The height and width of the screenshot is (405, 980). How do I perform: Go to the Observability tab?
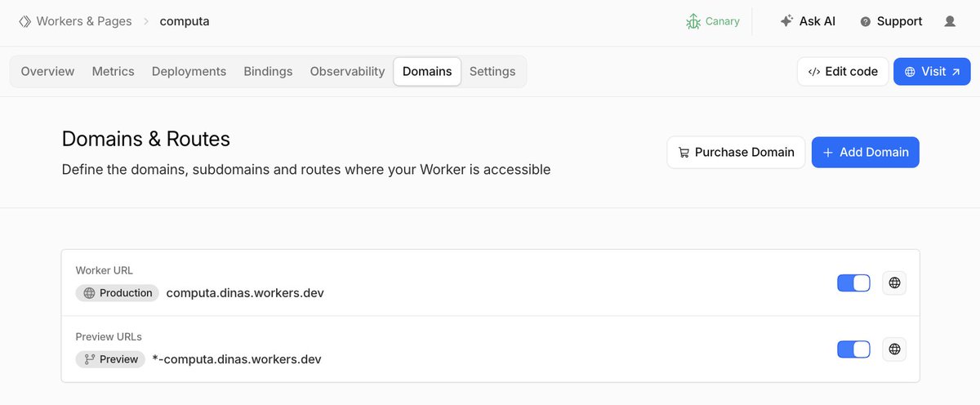tap(347, 71)
